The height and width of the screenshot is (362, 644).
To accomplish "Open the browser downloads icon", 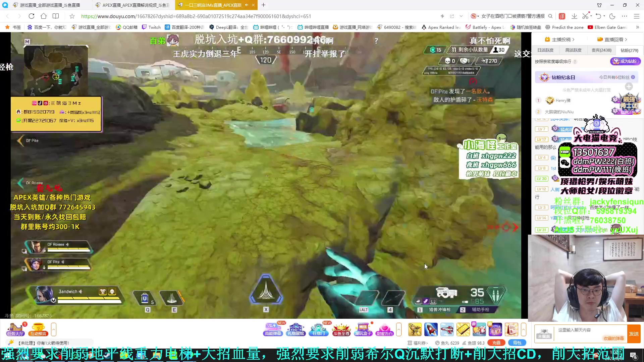I will tap(574, 16).
